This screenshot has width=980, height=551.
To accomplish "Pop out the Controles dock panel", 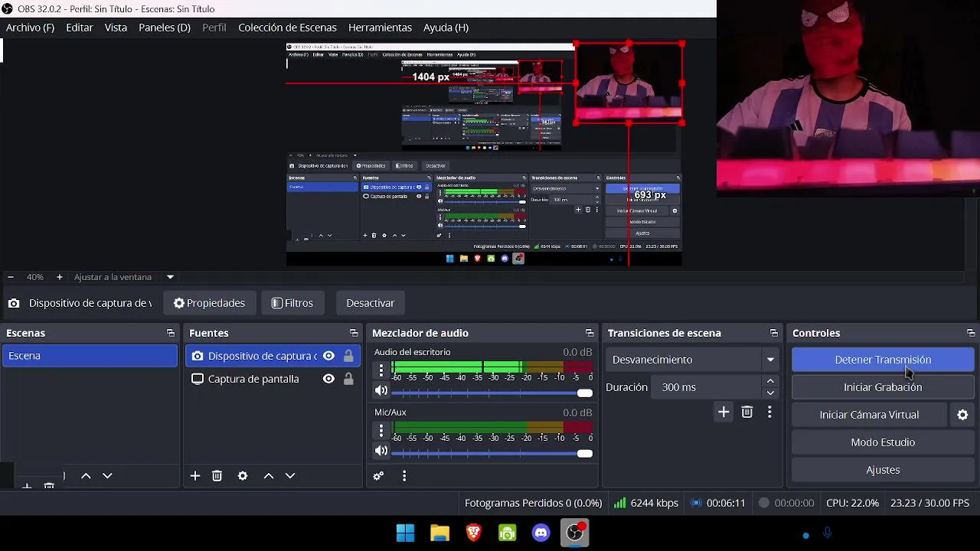I will [x=971, y=333].
